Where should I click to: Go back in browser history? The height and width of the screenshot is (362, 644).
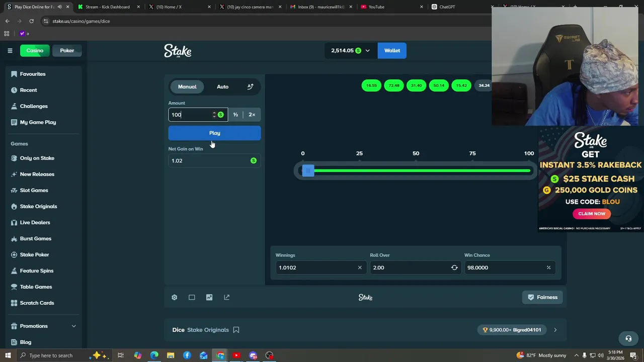coord(7,21)
